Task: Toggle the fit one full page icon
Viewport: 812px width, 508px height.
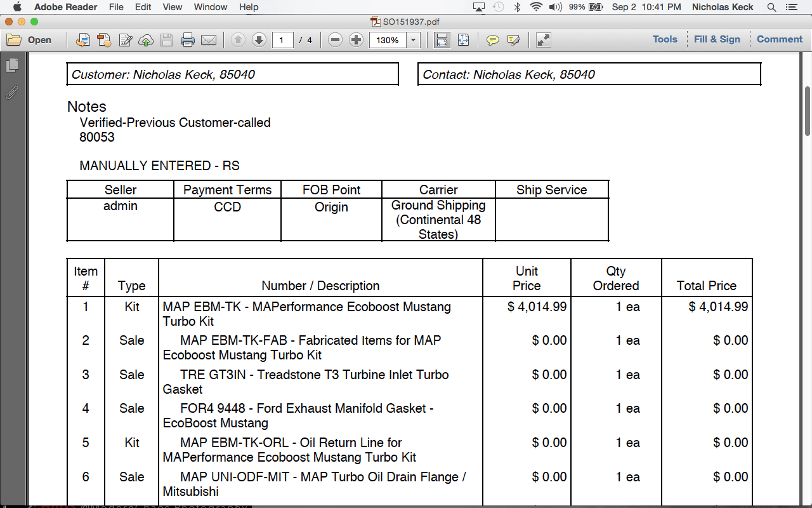Action: click(x=464, y=40)
